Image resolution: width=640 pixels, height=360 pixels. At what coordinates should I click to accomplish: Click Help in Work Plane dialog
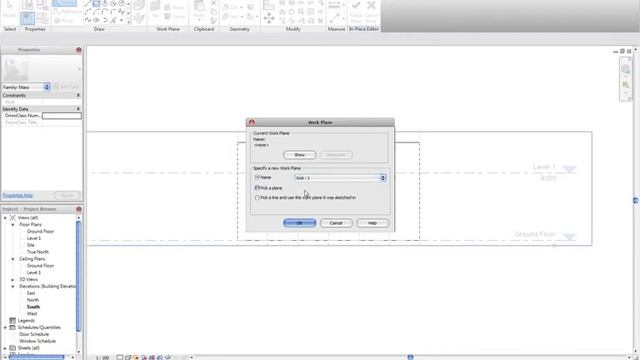coord(373,223)
